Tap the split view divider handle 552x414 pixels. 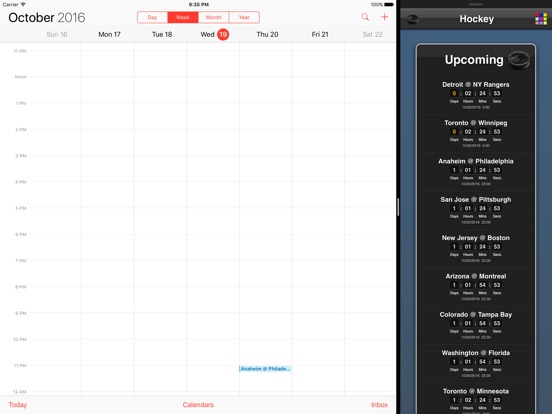click(398, 207)
